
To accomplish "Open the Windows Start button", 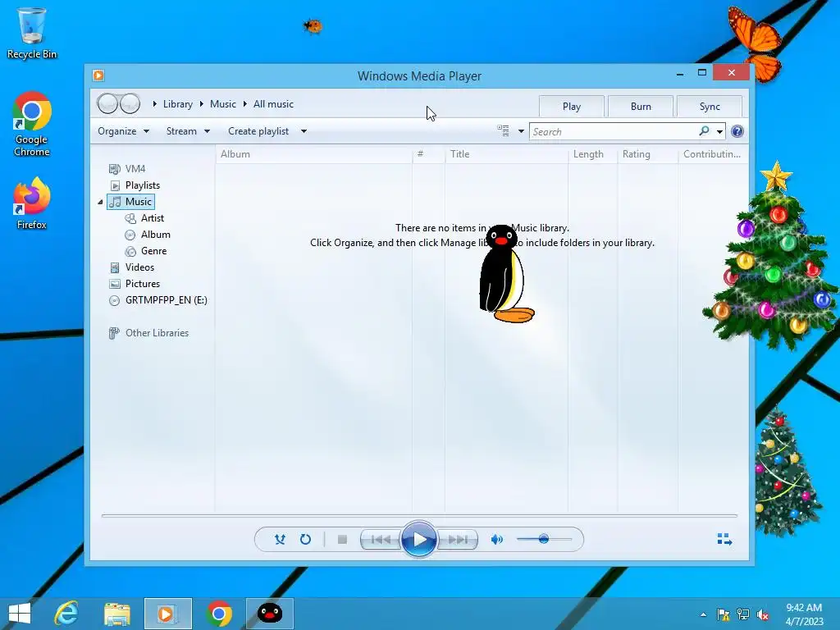I will point(20,614).
